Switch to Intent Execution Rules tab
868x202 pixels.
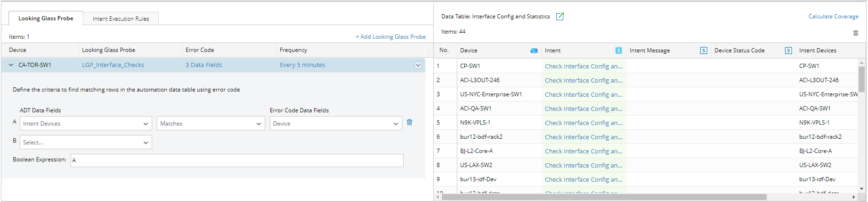coord(121,19)
